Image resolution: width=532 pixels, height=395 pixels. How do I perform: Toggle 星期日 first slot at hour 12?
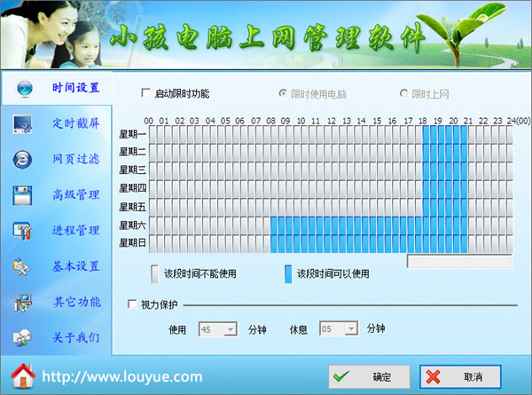pyautogui.click(x=335, y=244)
